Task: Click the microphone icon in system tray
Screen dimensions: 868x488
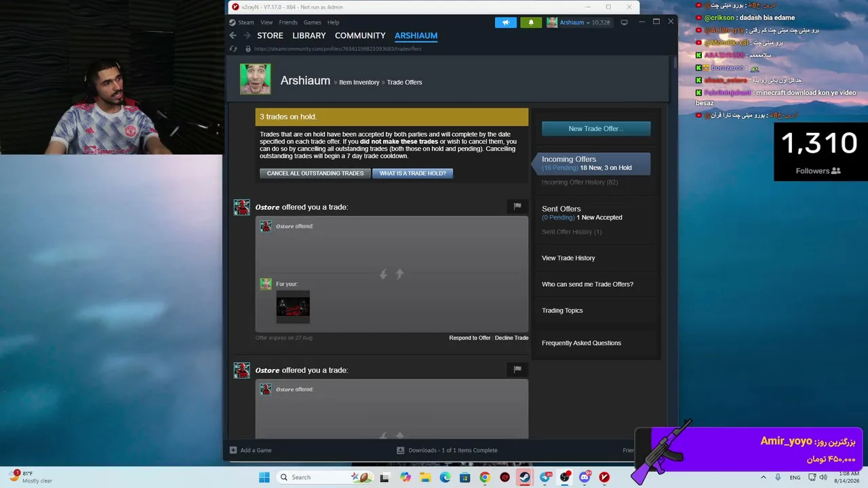Action: coord(778,477)
